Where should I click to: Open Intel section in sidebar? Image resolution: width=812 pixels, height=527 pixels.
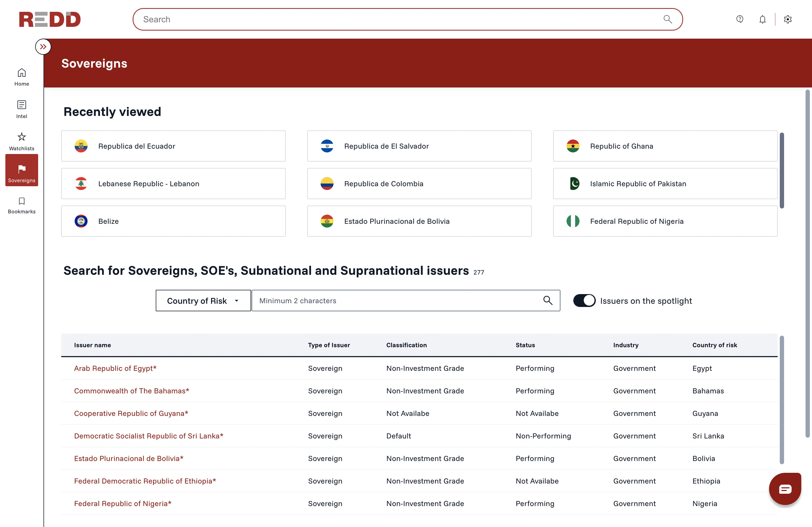point(21,109)
